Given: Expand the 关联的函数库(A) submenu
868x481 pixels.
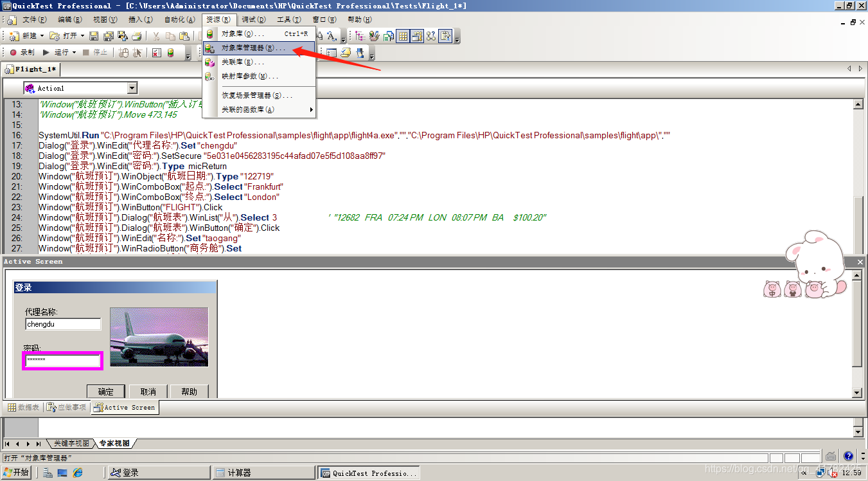Looking at the screenshot, I should pos(259,109).
